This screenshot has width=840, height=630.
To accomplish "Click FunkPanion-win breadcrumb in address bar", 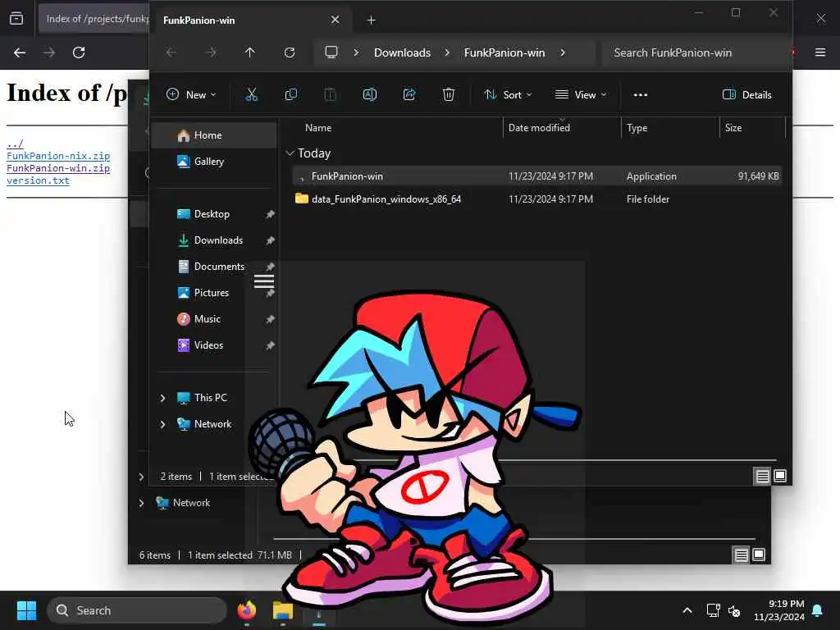I will tap(504, 52).
